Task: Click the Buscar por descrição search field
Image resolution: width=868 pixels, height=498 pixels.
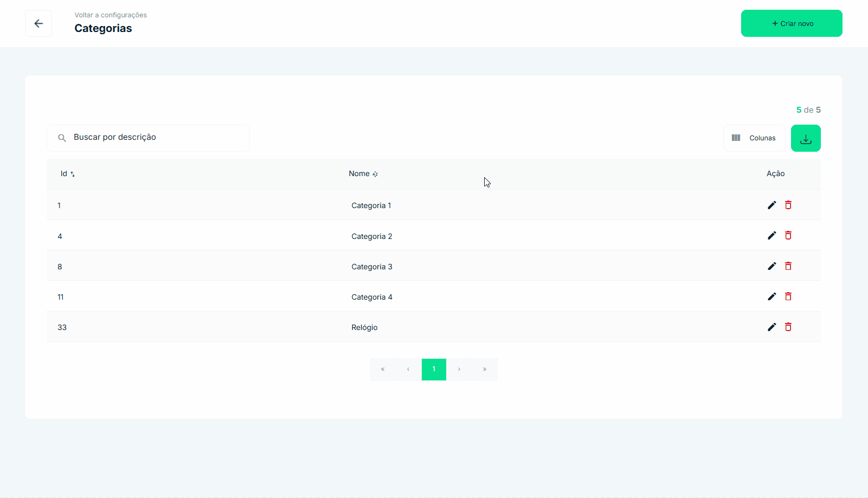Action: [x=155, y=138]
